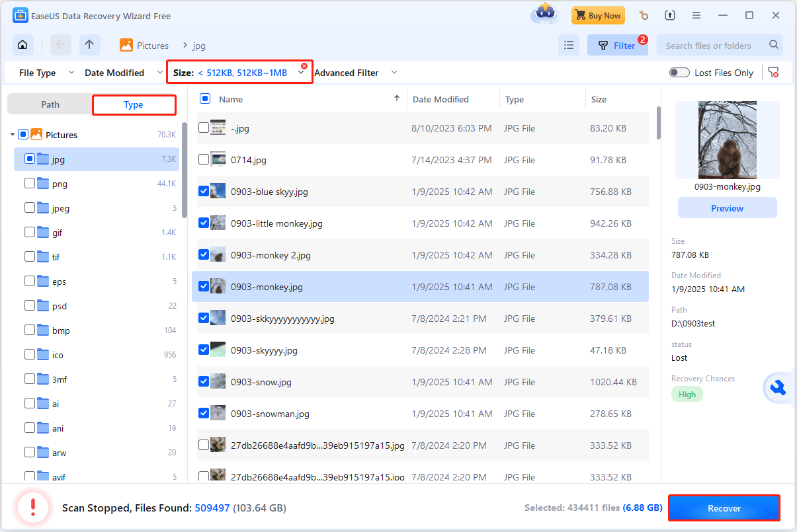The image size is (797, 532).
Task: Select the 3mf folder in tree
Action: click(x=97, y=379)
